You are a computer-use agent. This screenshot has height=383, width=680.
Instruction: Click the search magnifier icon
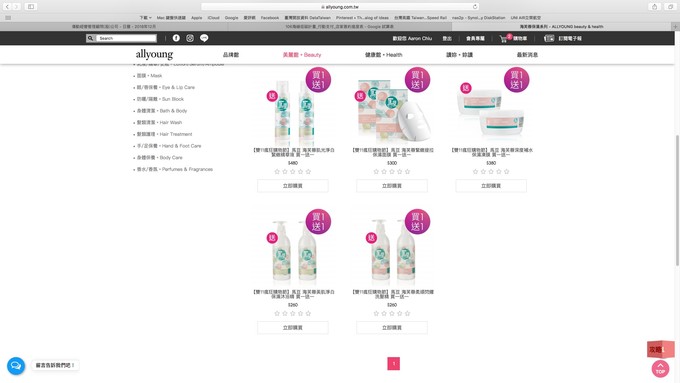click(x=90, y=38)
